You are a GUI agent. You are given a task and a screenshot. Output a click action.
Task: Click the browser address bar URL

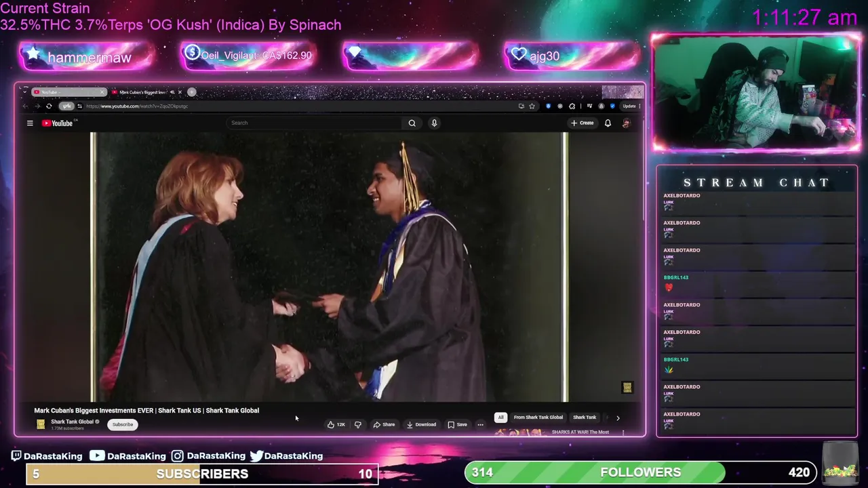coord(137,106)
